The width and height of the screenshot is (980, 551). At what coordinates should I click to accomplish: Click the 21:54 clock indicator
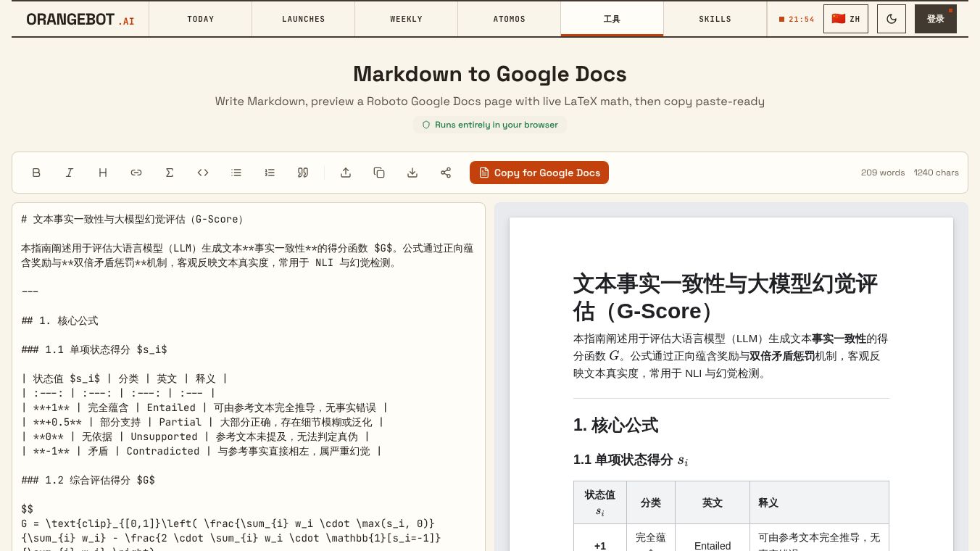click(x=797, y=20)
